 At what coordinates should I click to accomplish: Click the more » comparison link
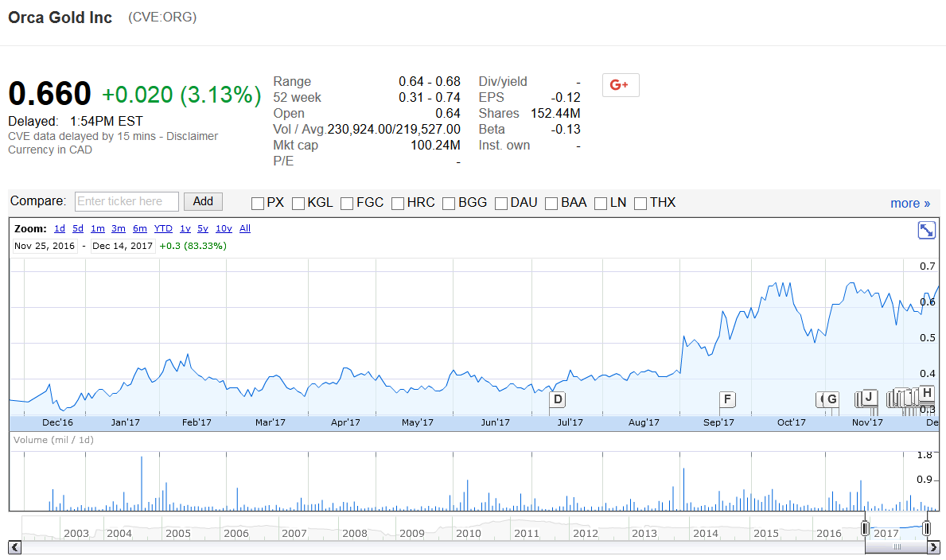coord(910,204)
